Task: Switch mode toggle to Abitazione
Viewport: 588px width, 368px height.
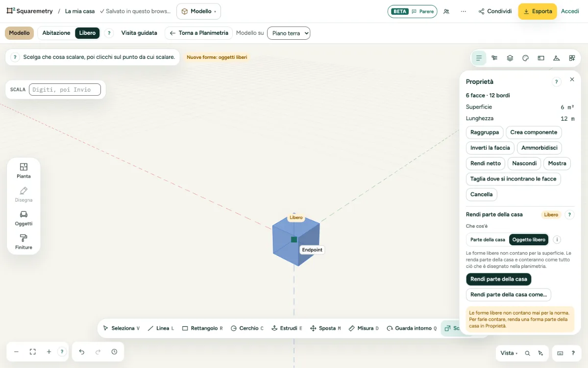Action: pos(56,33)
